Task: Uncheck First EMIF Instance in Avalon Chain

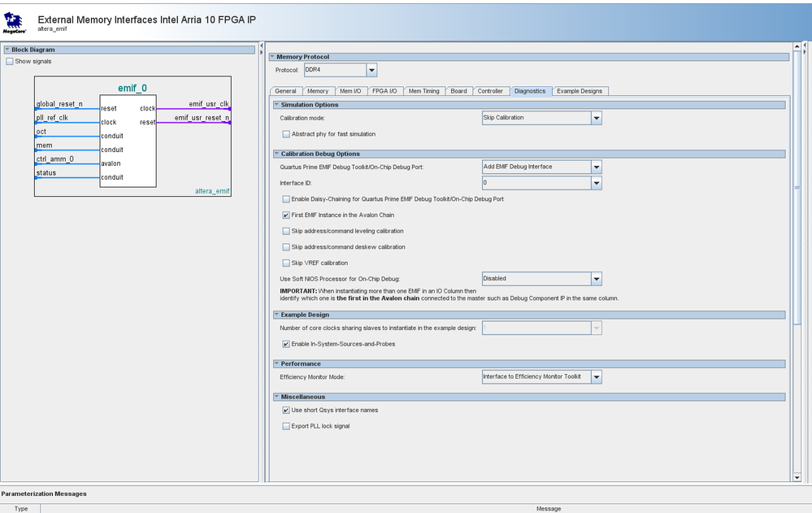Action: tap(286, 215)
